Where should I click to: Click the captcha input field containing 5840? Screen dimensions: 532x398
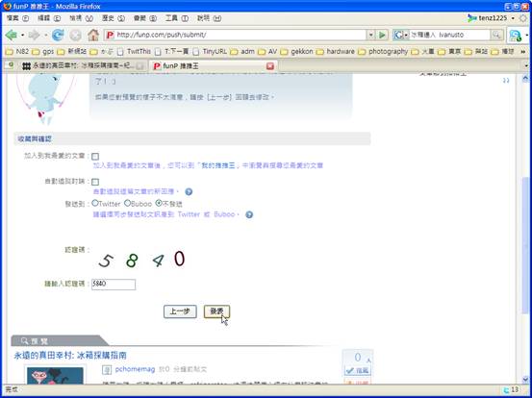(x=114, y=285)
